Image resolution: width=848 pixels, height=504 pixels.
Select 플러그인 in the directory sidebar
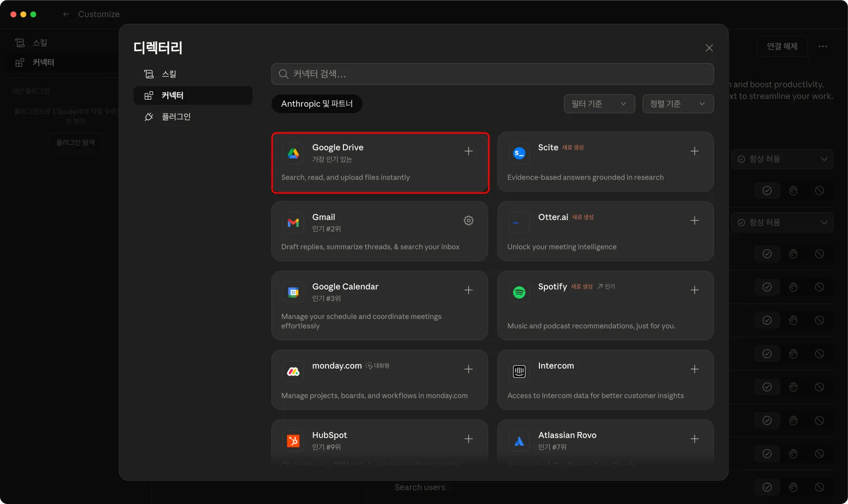coord(193,117)
